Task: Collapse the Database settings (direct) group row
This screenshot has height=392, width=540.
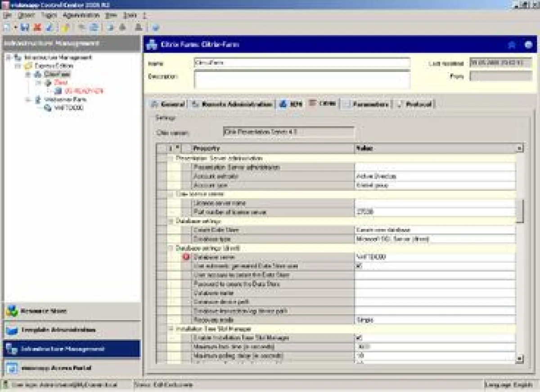Action: 171,248
